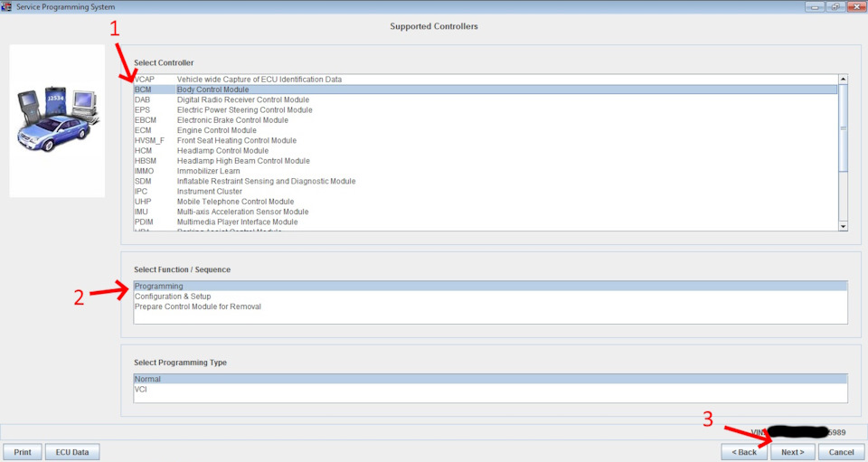
Task: Proceed with the Next button
Action: (x=792, y=452)
